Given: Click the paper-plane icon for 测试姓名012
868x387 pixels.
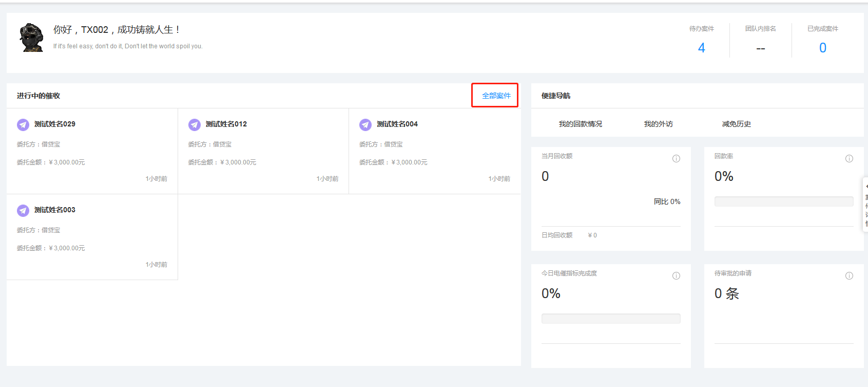Looking at the screenshot, I should 195,124.
